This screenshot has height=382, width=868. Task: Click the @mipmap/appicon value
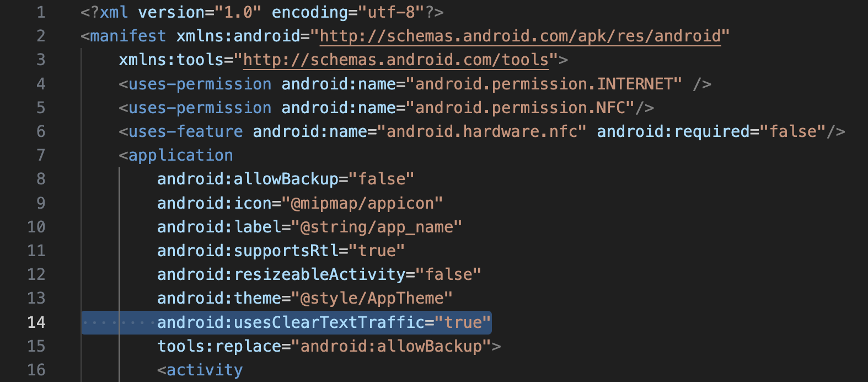coord(366,203)
